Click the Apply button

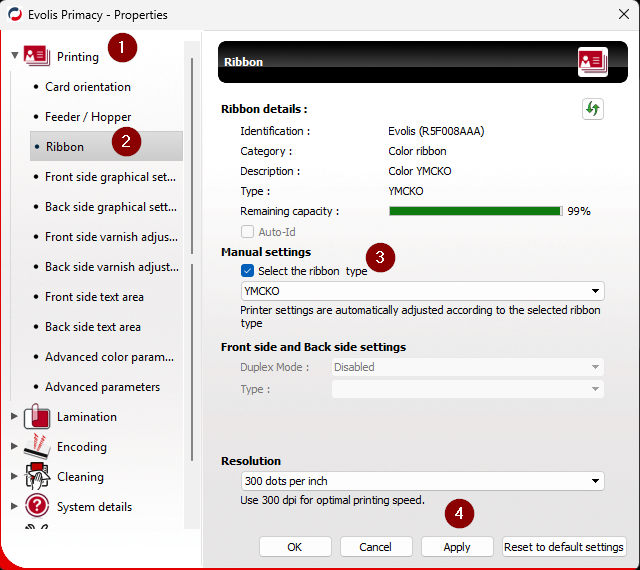[457, 547]
